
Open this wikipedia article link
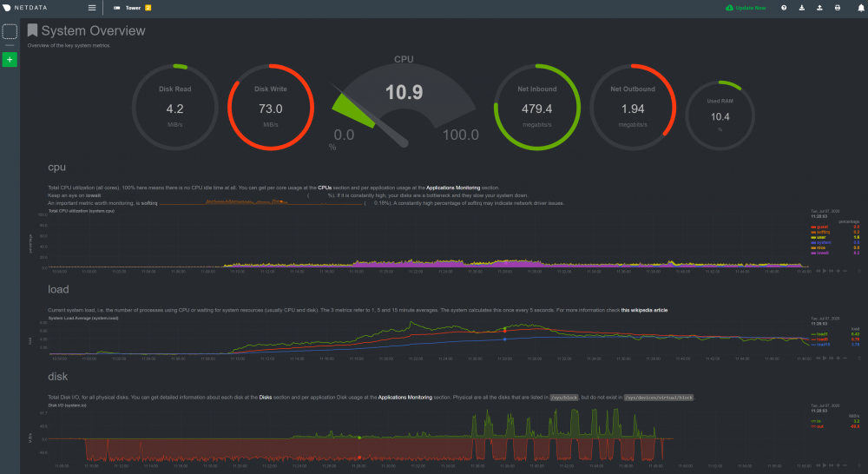[644, 310]
